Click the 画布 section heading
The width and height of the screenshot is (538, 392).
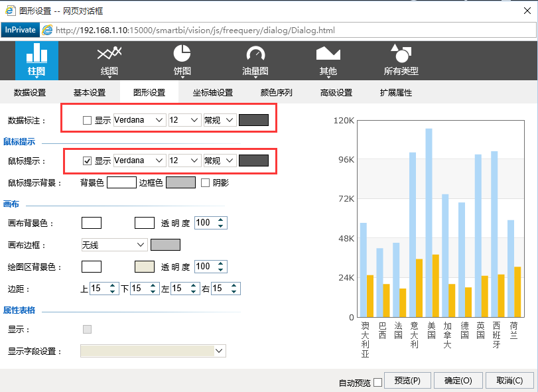point(11,204)
